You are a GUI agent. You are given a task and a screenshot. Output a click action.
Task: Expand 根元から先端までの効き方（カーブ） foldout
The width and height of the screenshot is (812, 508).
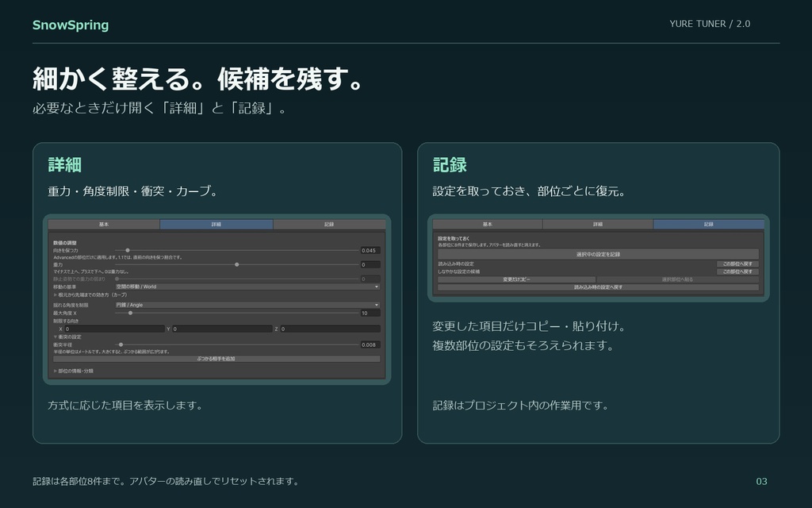click(x=90, y=295)
